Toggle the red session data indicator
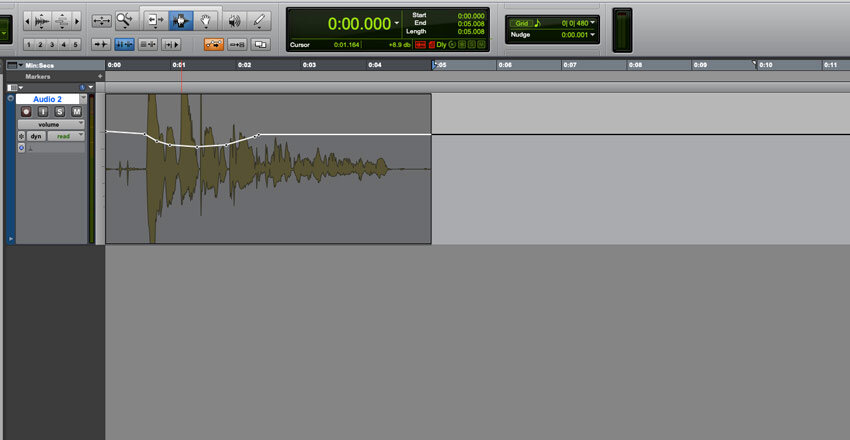The height and width of the screenshot is (440, 850). [432, 44]
